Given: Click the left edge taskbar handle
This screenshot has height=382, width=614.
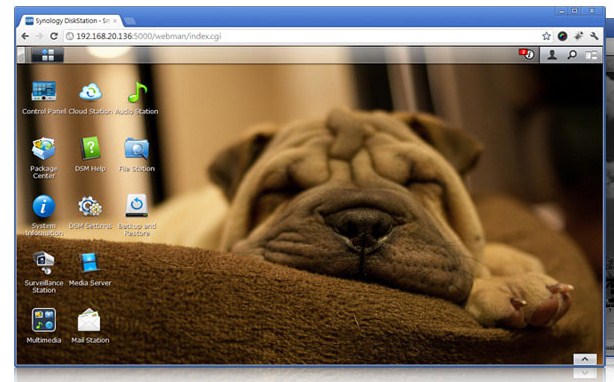Looking at the screenshot, I should [21, 55].
